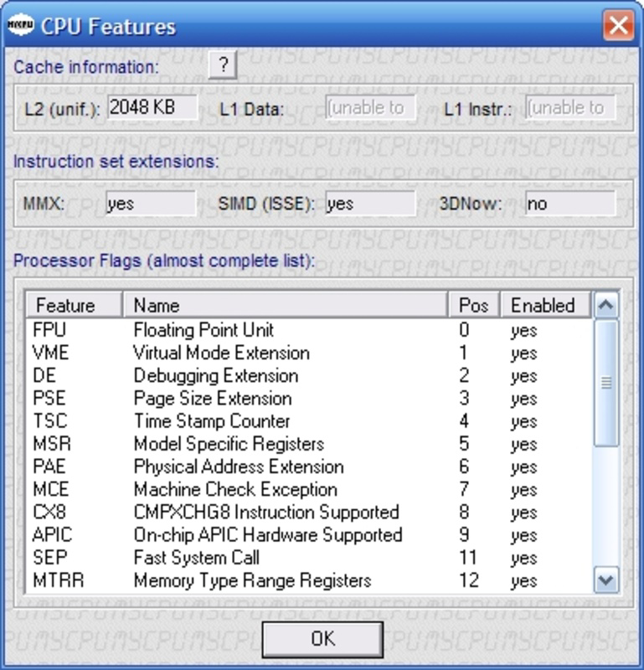Click 'Floating Point Unit' name cell

pos(204,330)
